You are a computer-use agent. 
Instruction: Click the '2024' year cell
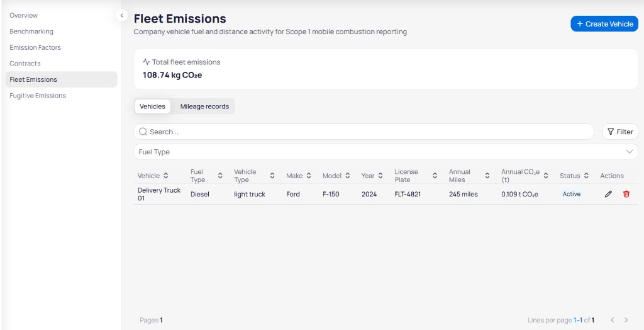click(x=369, y=194)
